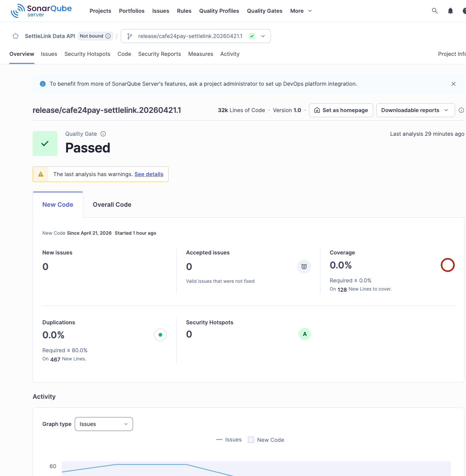The width and height of the screenshot is (466, 476).
Task: Open the search magnifier icon
Action: [x=435, y=11]
